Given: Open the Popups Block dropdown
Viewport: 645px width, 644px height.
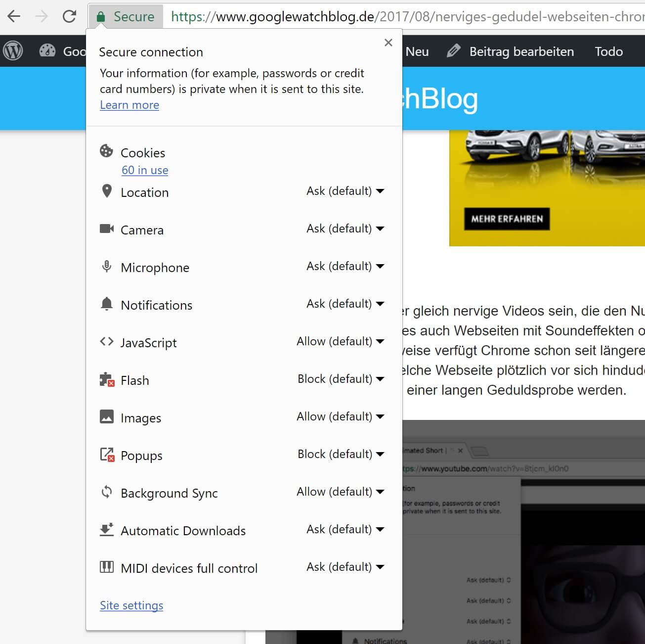Looking at the screenshot, I should [341, 454].
